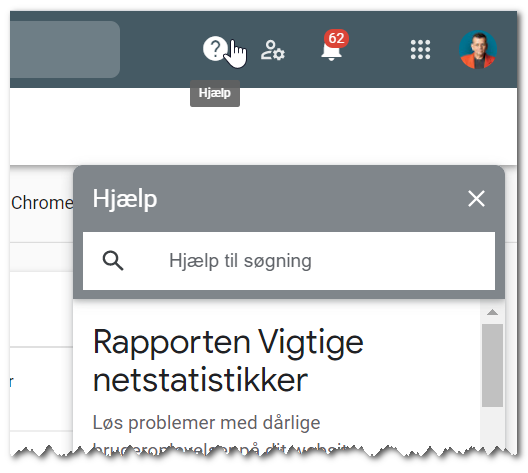
Task: Click the Hjælp panel title
Action: click(125, 199)
